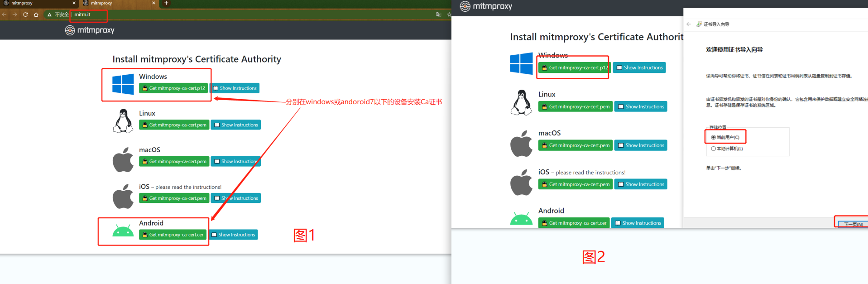Get iOS mitmproxy-ca-cert.pem in left page
Image resolution: width=868 pixels, height=284 pixels.
[174, 198]
